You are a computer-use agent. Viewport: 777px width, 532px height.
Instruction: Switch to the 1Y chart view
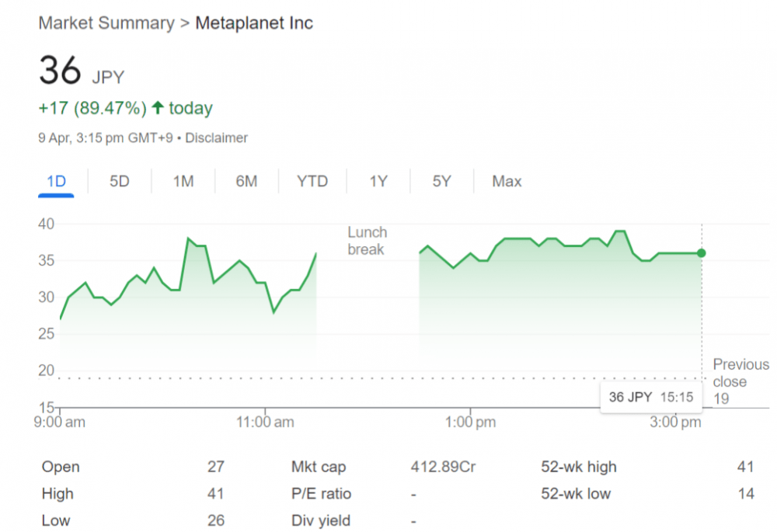point(378,181)
